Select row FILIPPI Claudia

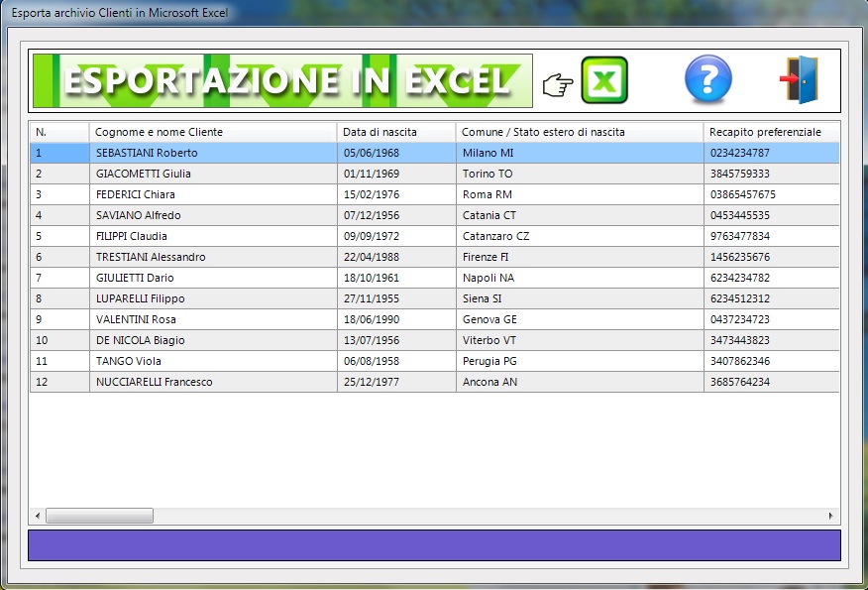click(435, 236)
